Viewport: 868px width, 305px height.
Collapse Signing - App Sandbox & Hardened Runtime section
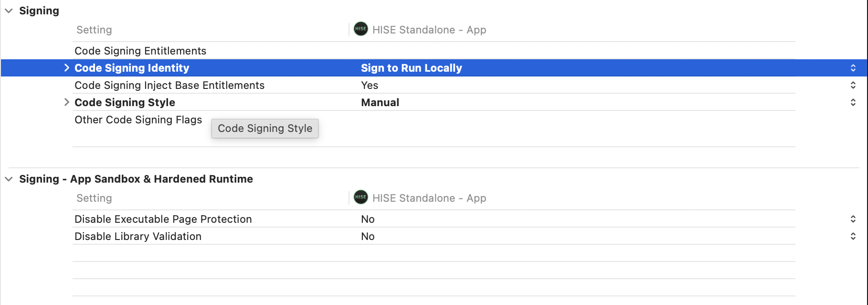click(x=9, y=179)
